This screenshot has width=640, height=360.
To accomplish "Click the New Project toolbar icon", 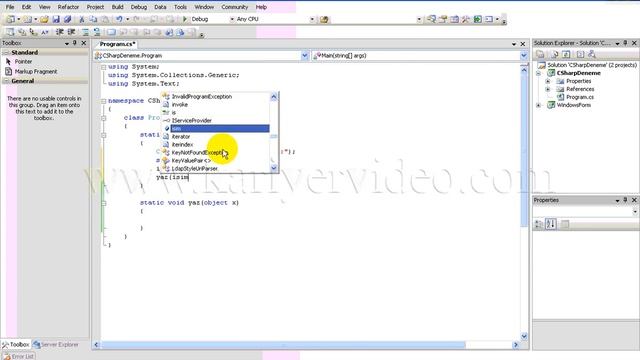I will [x=11, y=19].
